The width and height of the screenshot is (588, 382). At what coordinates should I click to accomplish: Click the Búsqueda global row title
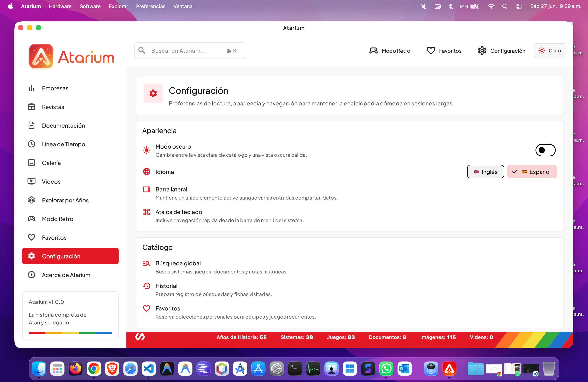[178, 263]
